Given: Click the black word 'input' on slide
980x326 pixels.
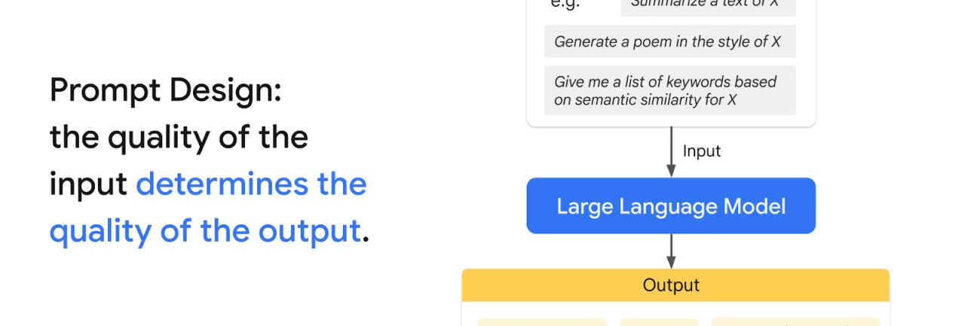Looking at the screenshot, I should click(x=87, y=184).
